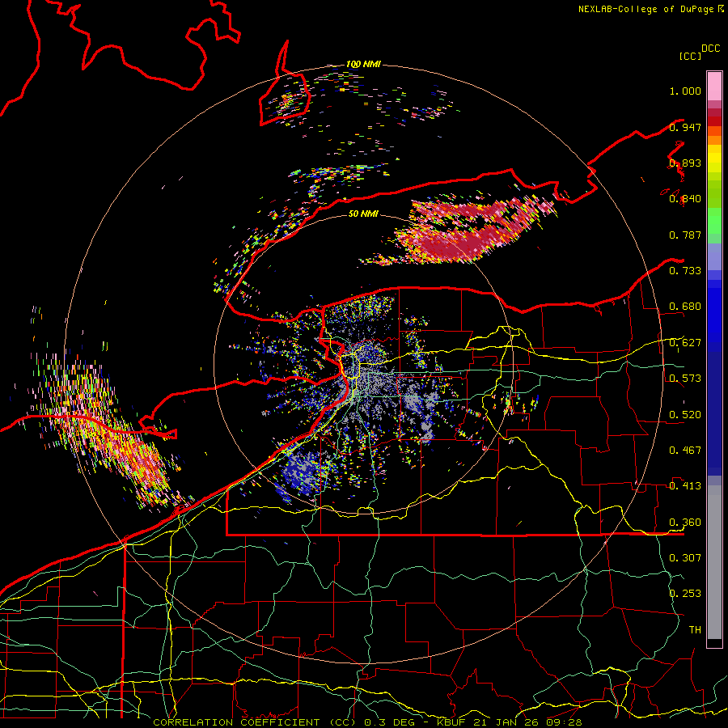
Task: Click the 0.360 scale value
Action: (685, 523)
